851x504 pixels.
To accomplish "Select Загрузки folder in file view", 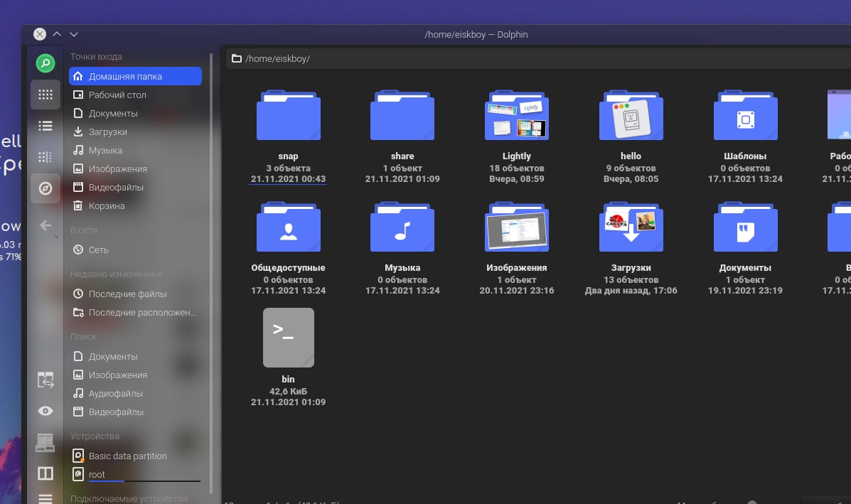I will pyautogui.click(x=631, y=249).
